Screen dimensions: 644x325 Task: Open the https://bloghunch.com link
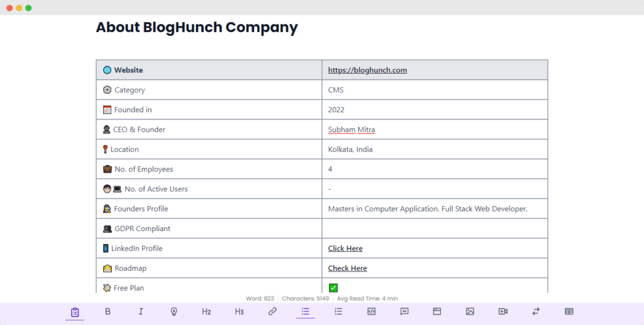(367, 70)
